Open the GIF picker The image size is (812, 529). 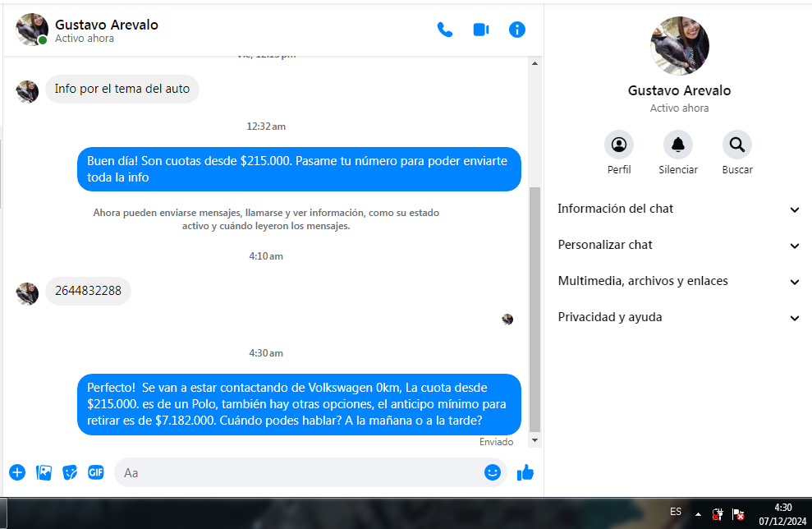coord(96,472)
